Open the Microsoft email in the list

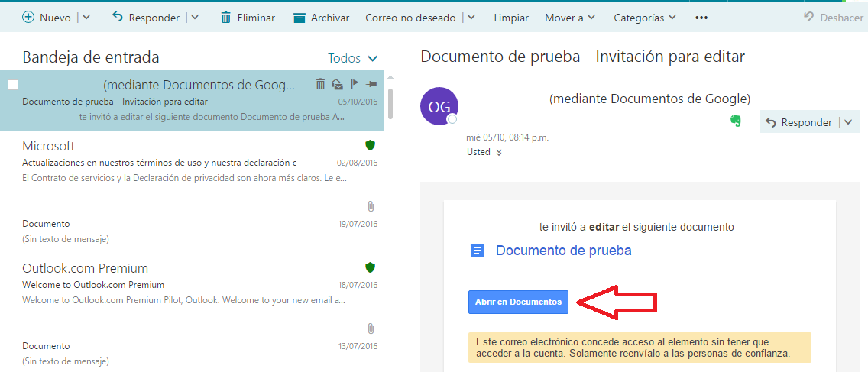click(x=192, y=162)
